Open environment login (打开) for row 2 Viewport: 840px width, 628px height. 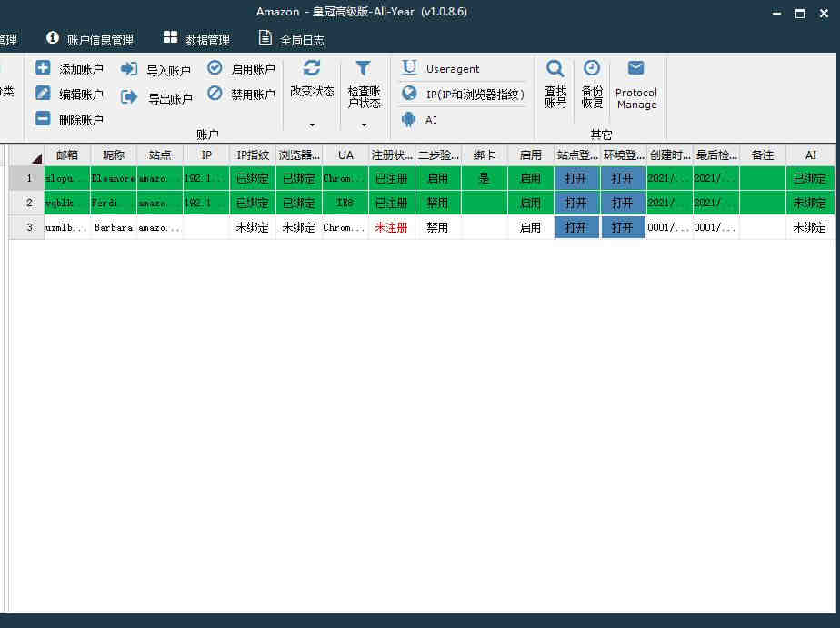pos(624,203)
